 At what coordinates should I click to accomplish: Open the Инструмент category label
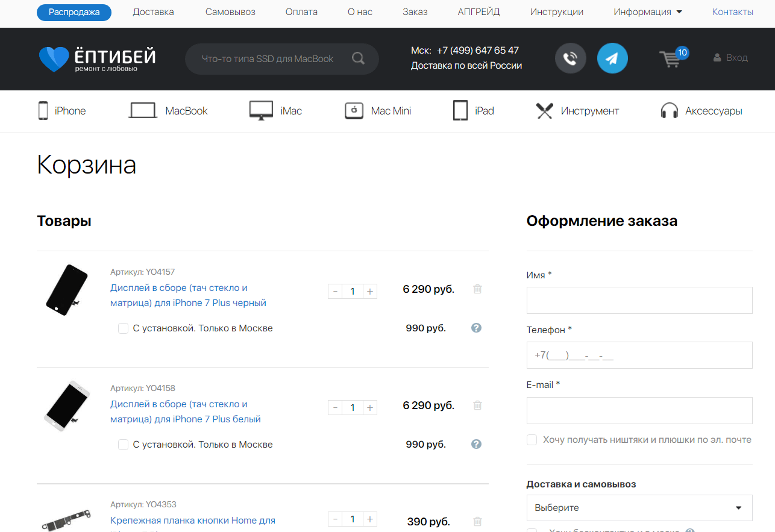coord(590,111)
